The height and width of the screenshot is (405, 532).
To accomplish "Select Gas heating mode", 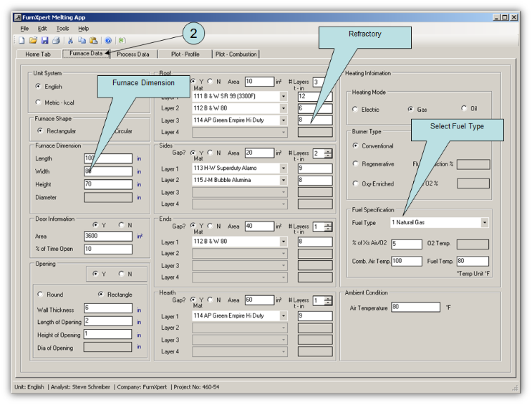I will click(411, 109).
